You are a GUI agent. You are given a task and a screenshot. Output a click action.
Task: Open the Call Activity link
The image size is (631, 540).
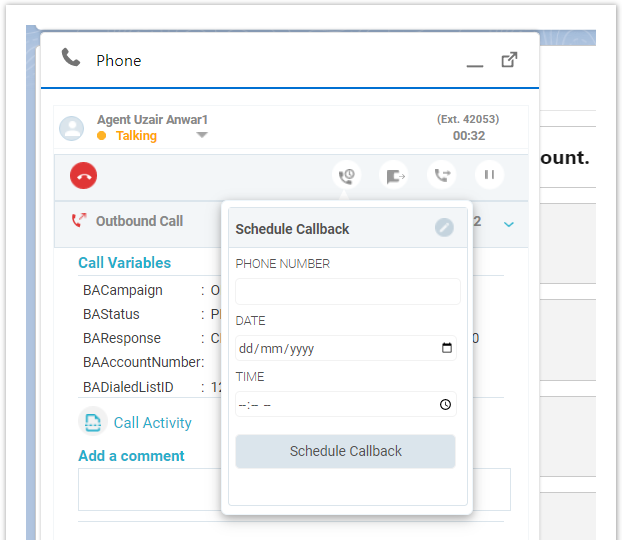(152, 423)
